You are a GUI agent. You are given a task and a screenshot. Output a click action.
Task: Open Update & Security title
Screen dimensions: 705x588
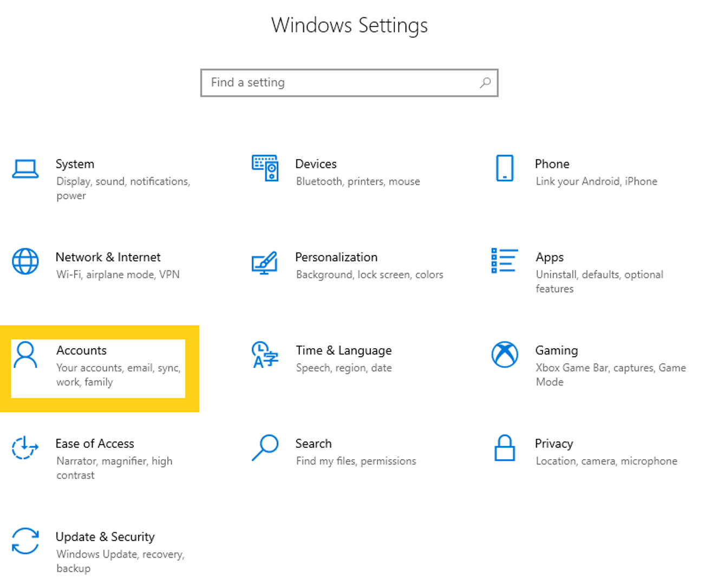pyautogui.click(x=105, y=537)
